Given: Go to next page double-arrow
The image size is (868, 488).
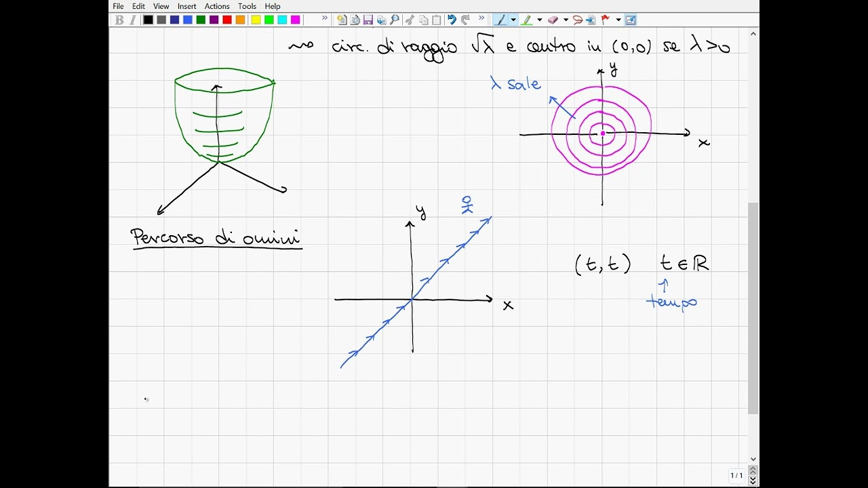Looking at the screenshot, I should pos(753,481).
